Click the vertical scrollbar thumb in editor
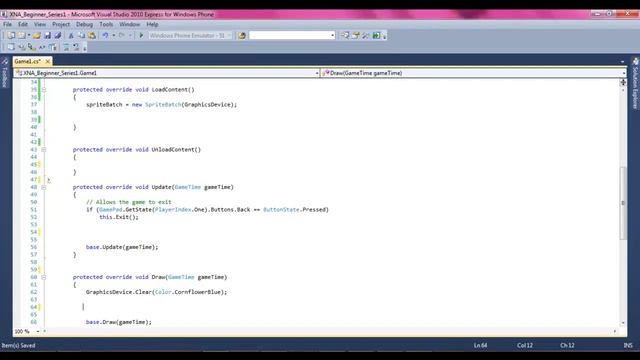640x360 pixels. coord(623,203)
